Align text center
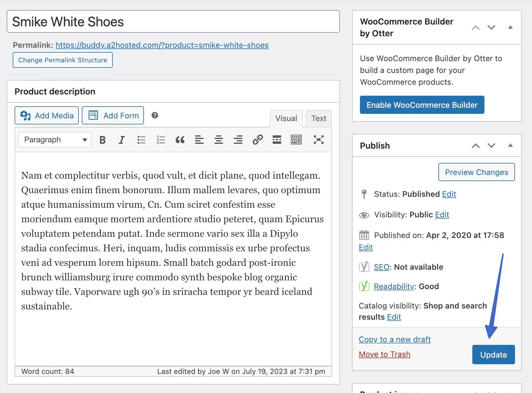The image size is (532, 393). click(219, 140)
